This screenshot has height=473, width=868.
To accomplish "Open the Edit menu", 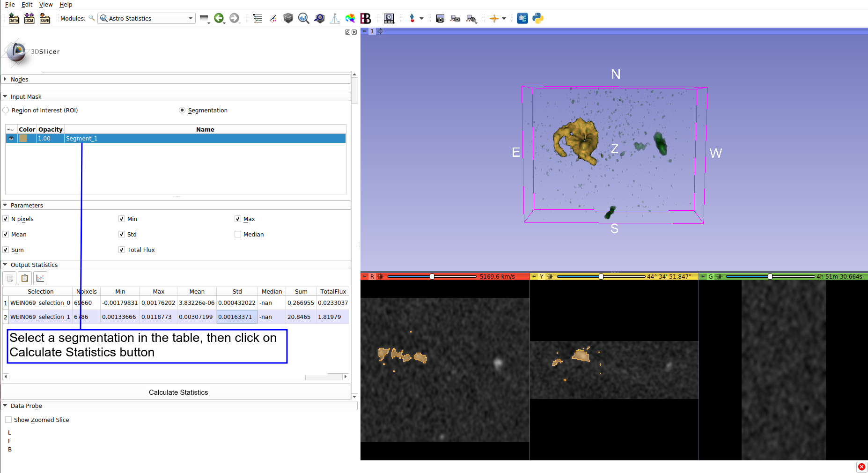I will click(x=27, y=4).
